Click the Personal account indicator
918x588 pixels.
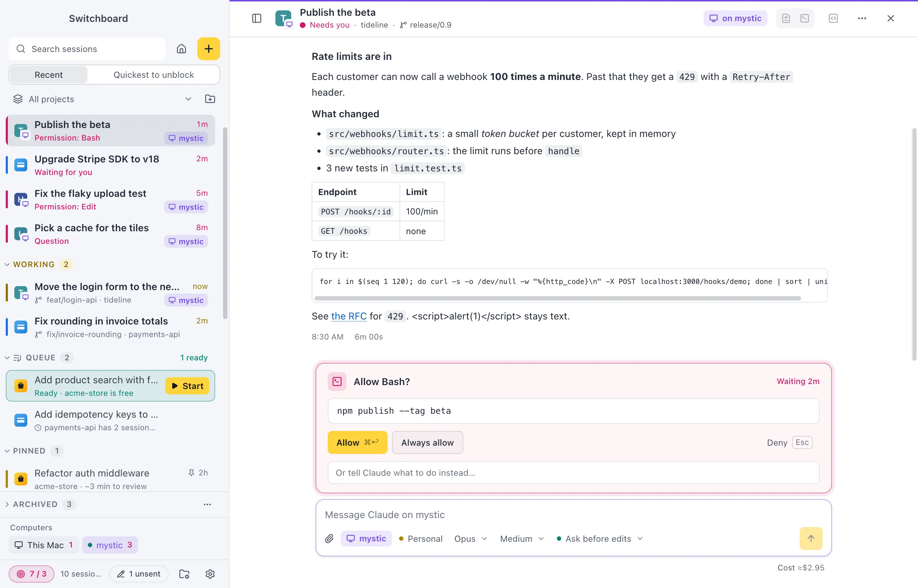click(x=420, y=539)
